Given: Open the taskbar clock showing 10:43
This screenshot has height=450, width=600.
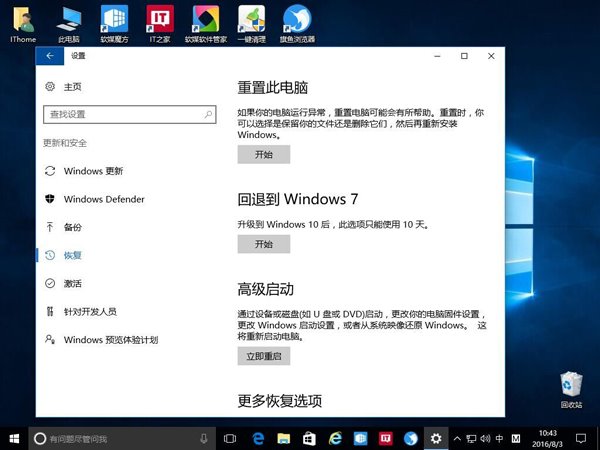Looking at the screenshot, I should pos(548,439).
